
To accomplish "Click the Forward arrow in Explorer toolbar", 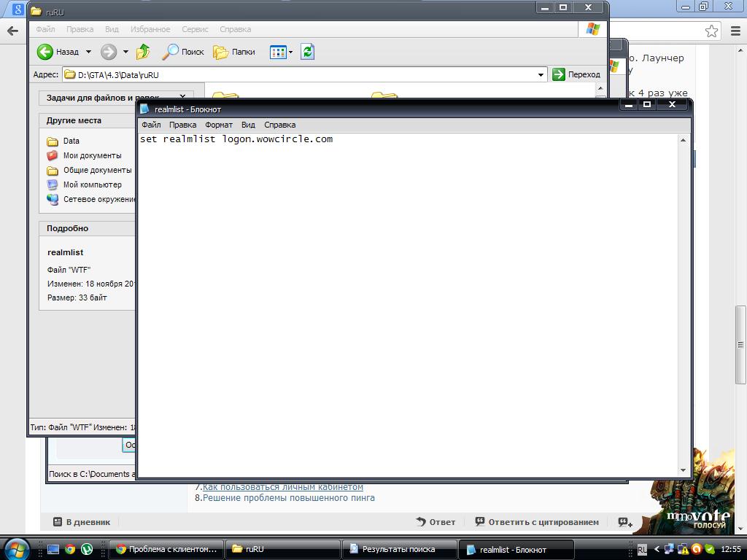I will coord(108,52).
